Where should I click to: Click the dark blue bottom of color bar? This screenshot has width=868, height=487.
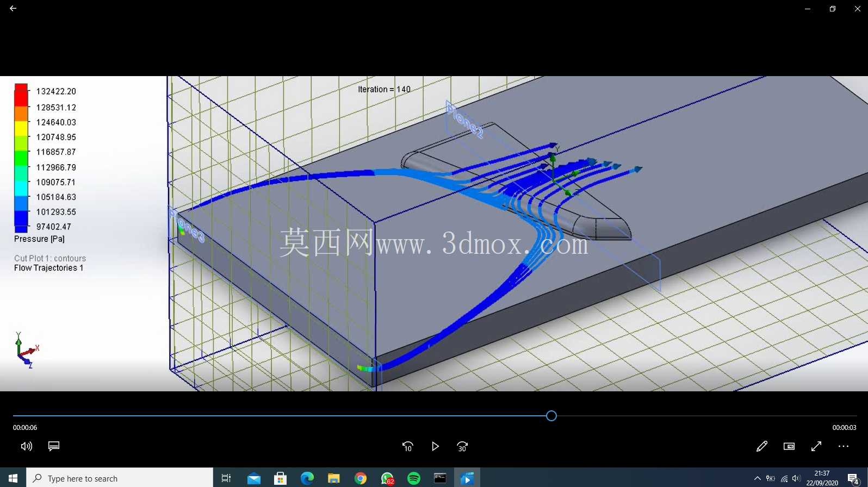click(x=21, y=221)
